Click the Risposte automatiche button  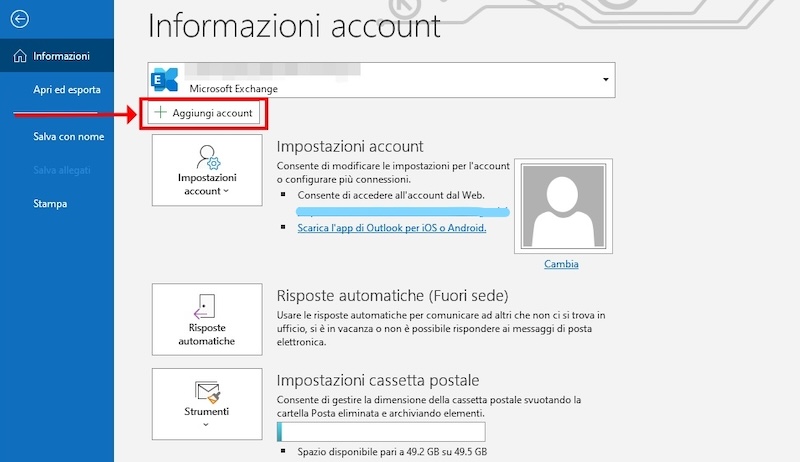207,319
